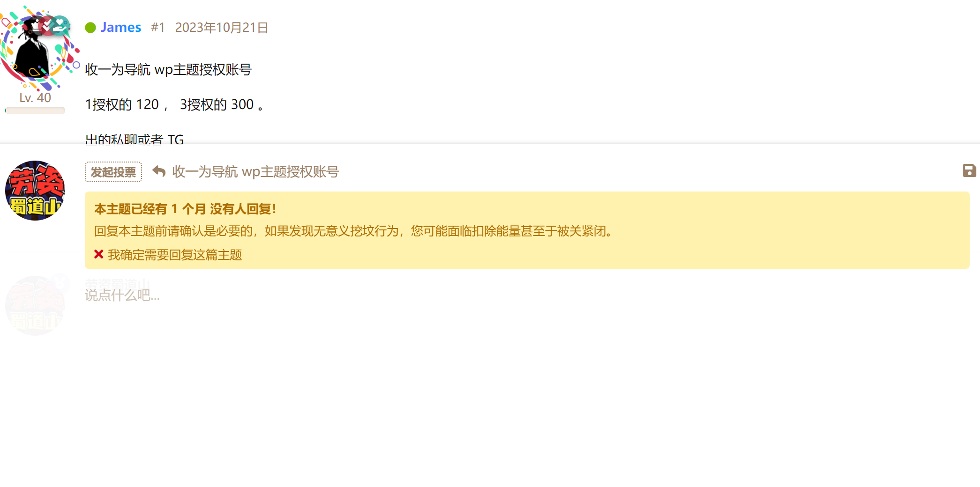Screen dimensions: 980x487
Task: Confirm with 我确定需要回复这篇主题
Action: pyautogui.click(x=175, y=255)
